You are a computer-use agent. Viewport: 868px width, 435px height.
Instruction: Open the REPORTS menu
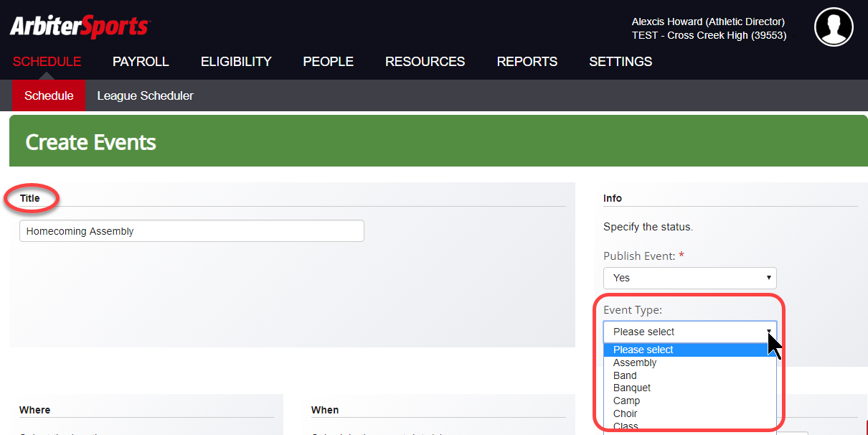pos(527,62)
